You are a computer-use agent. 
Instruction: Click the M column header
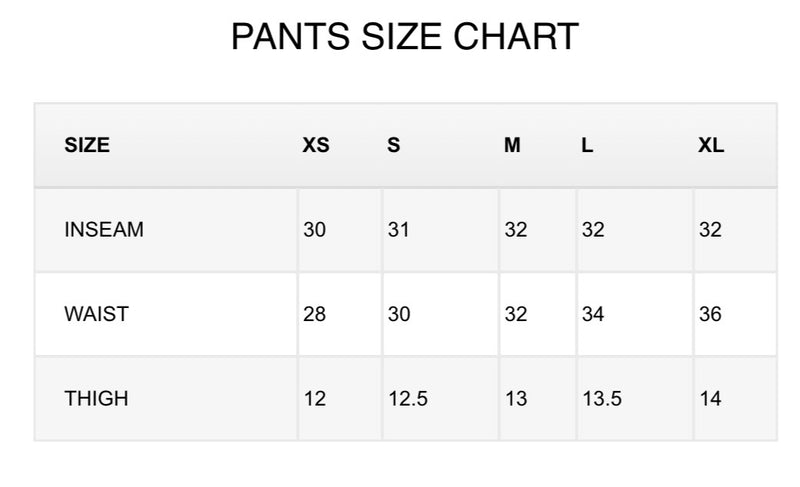(512, 145)
